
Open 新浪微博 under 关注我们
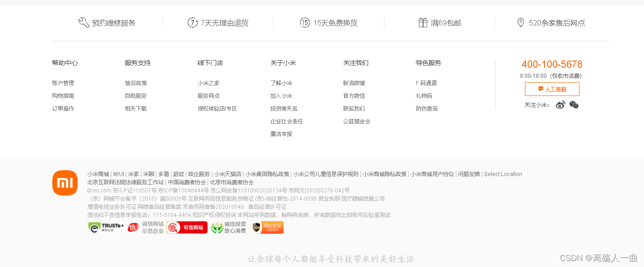point(354,83)
